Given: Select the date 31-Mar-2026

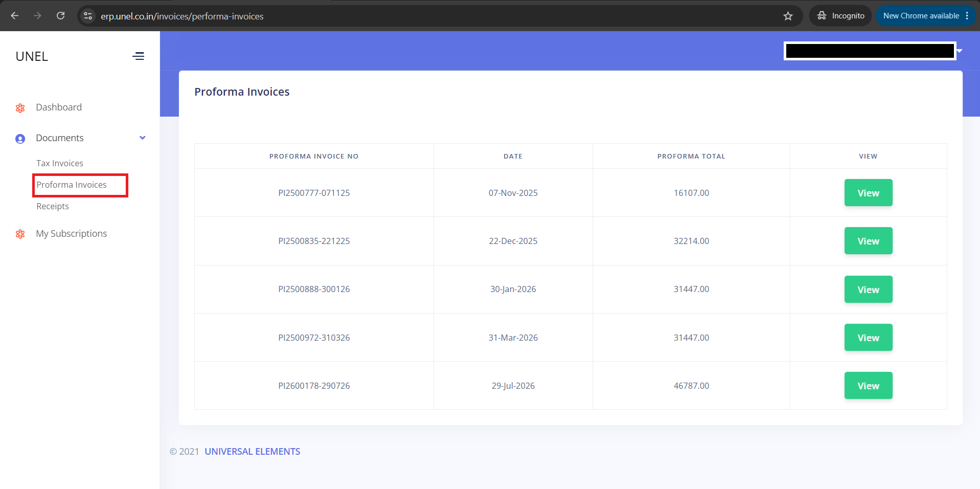Looking at the screenshot, I should [x=513, y=338].
